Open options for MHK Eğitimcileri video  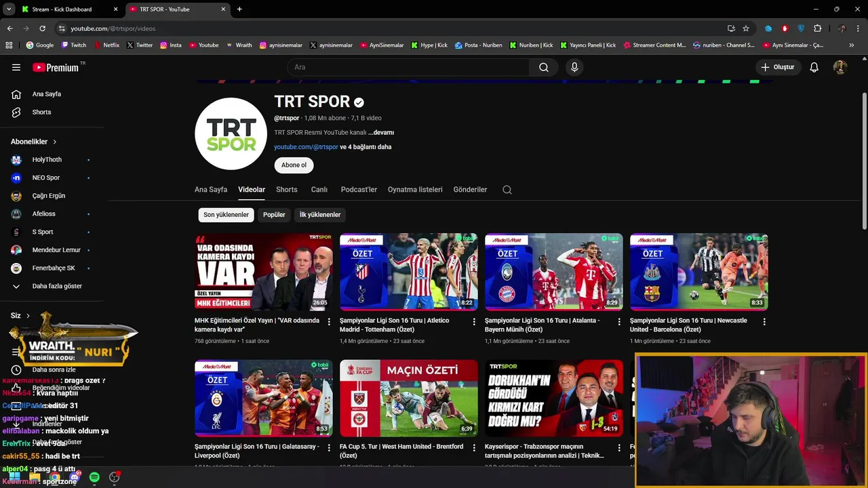click(330, 322)
